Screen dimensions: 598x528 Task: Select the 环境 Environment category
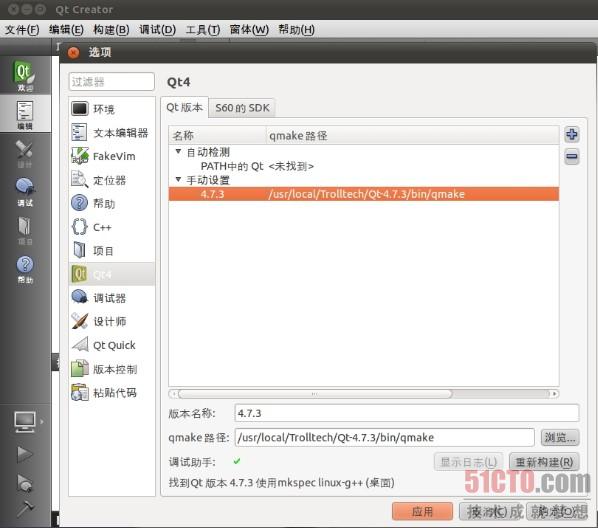click(112, 109)
